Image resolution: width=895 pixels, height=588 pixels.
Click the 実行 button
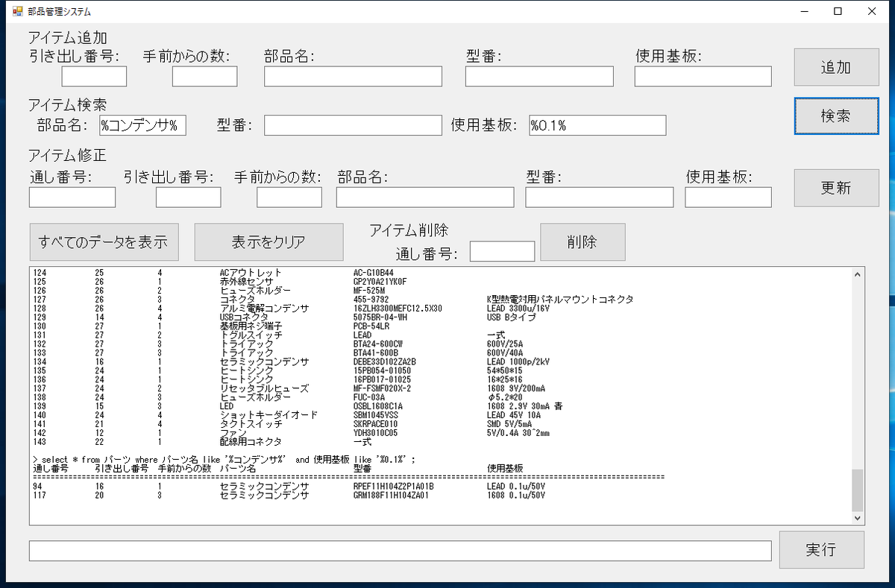(821, 550)
